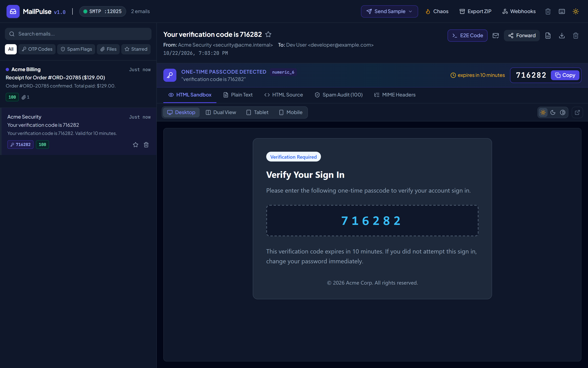This screenshot has height=368, width=588.
Task: Filter list by Files
Action: tap(108, 49)
